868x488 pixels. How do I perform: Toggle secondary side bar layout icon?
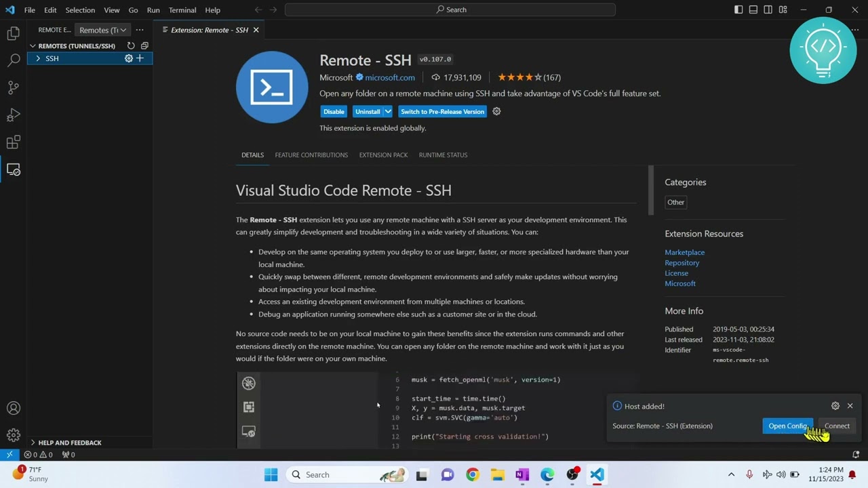click(768, 9)
